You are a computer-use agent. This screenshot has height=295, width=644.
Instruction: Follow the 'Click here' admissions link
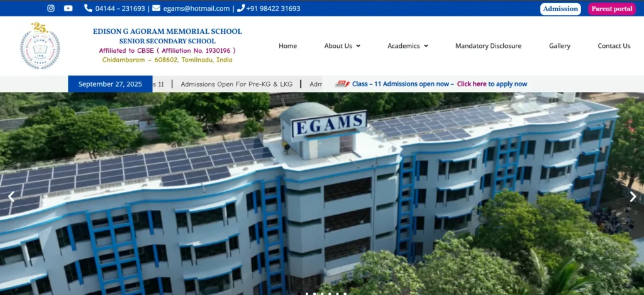click(471, 84)
